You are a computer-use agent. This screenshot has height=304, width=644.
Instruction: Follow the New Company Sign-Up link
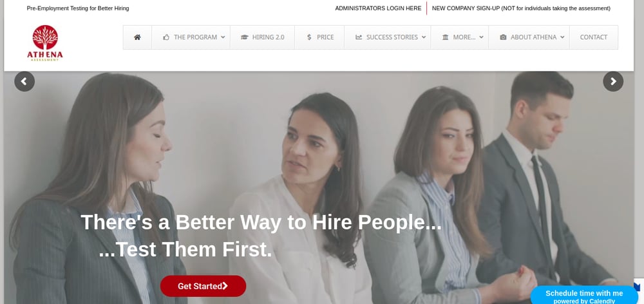click(521, 8)
